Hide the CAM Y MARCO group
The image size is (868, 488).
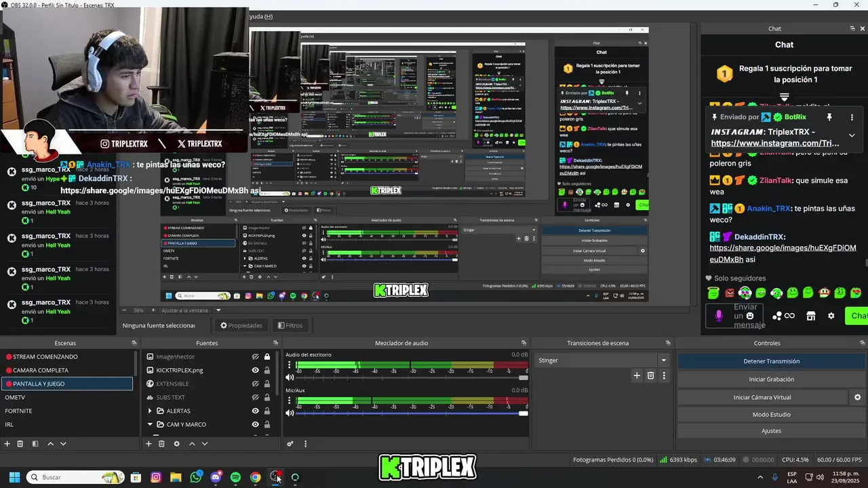(x=256, y=424)
